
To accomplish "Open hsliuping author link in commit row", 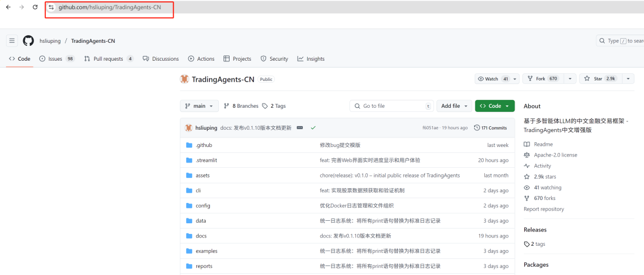I will click(x=206, y=128).
